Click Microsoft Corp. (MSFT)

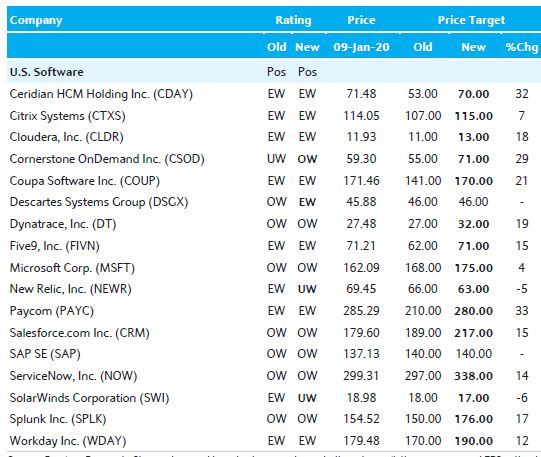(72, 268)
